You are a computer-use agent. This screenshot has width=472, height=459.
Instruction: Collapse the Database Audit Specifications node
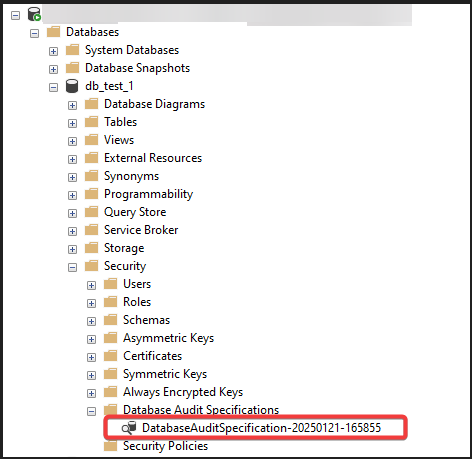[x=91, y=411]
